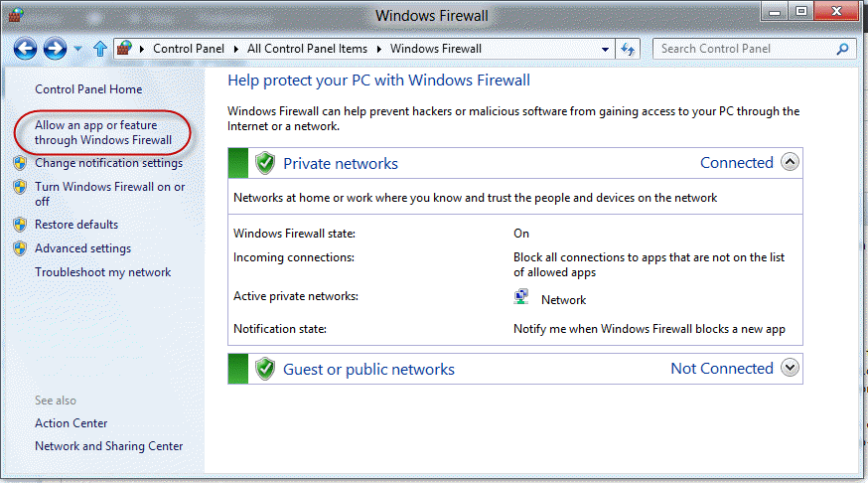The image size is (868, 483).
Task: Open the recent locations dropdown arrow
Action: point(78,50)
